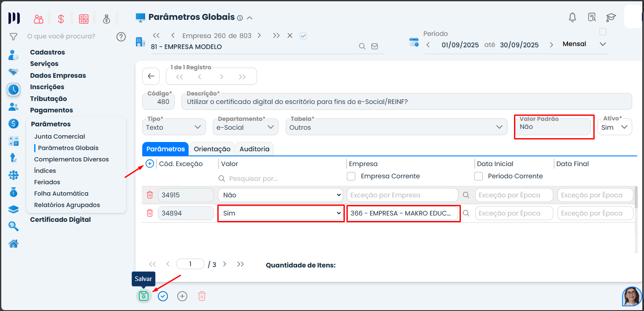
Task: Open the Ativo dropdown
Action: click(614, 127)
